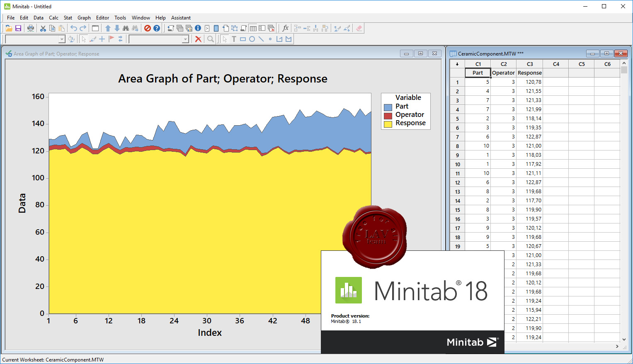633x364 pixels.
Task: Open the Assistant menu
Action: tap(181, 18)
